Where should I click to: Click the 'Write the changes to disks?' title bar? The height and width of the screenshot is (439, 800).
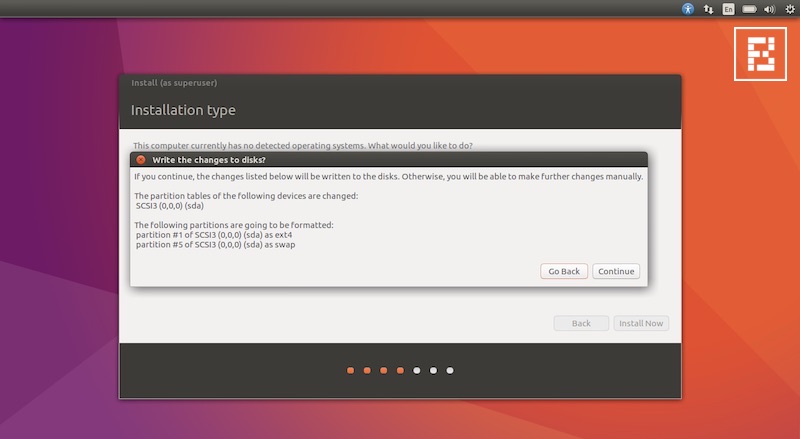pyautogui.click(x=390, y=159)
